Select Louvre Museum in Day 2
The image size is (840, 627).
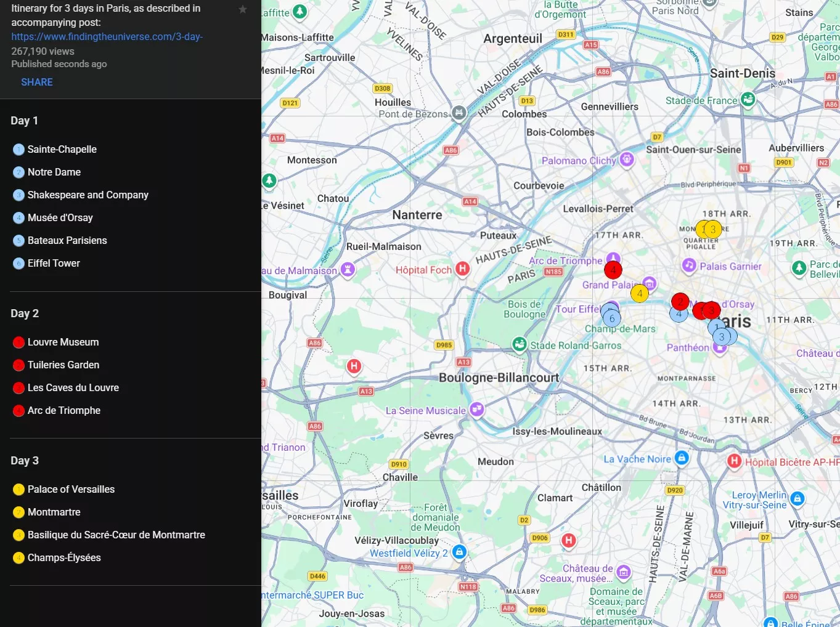click(63, 342)
